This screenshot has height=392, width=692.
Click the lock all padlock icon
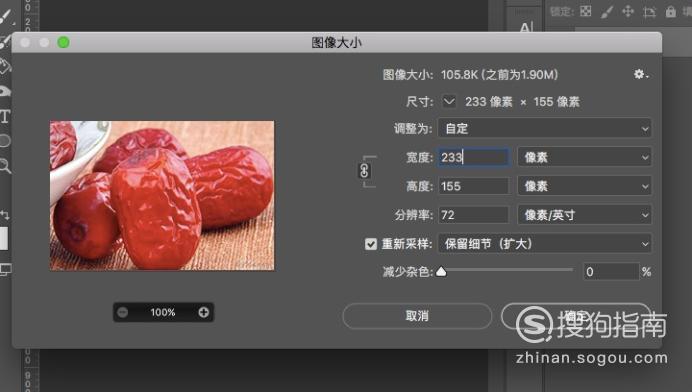coord(670,11)
